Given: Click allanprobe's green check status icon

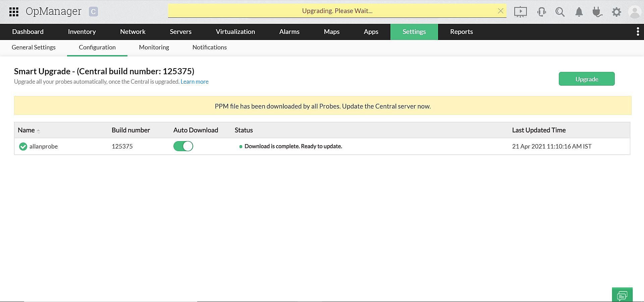Looking at the screenshot, I should pos(23,146).
